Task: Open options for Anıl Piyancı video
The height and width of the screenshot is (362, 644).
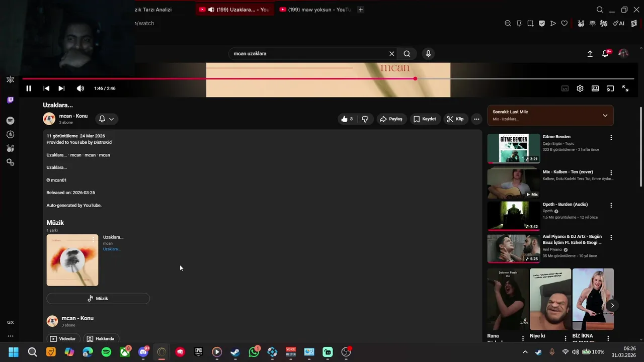Action: [x=611, y=238]
